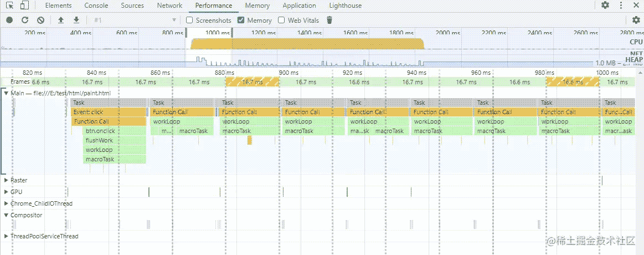Click the collect garbage trash icon
This screenshot has width=644, height=255.
pos(329,20)
